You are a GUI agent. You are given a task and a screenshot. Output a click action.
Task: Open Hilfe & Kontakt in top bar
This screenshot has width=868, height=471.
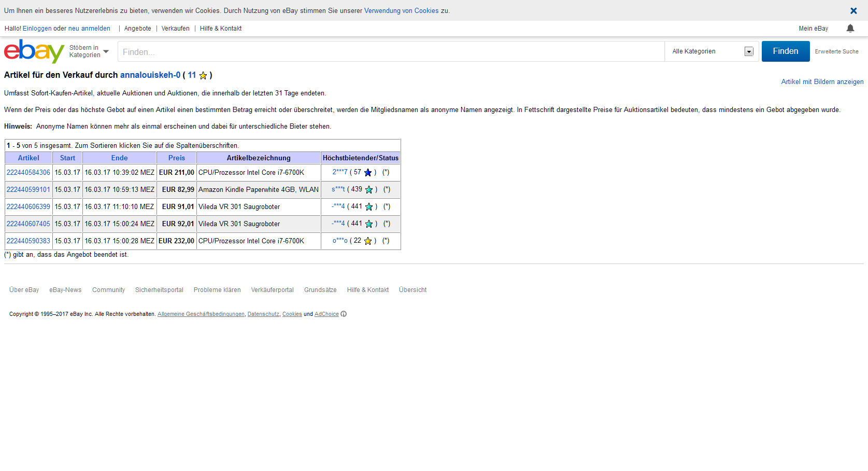tap(221, 29)
